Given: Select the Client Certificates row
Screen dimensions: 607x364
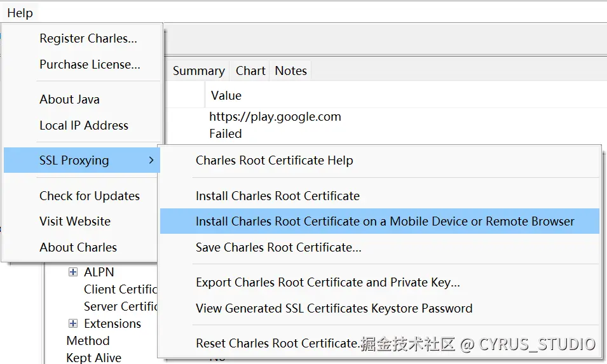Looking at the screenshot, I should [x=120, y=289].
